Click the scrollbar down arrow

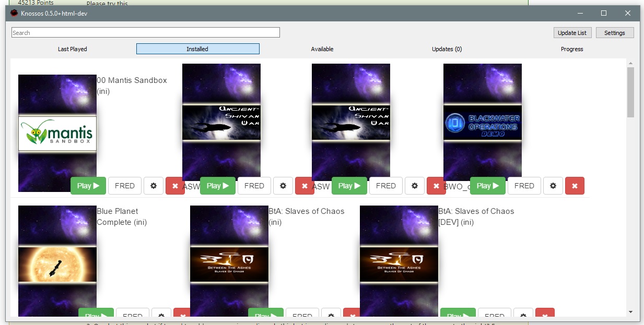630,312
